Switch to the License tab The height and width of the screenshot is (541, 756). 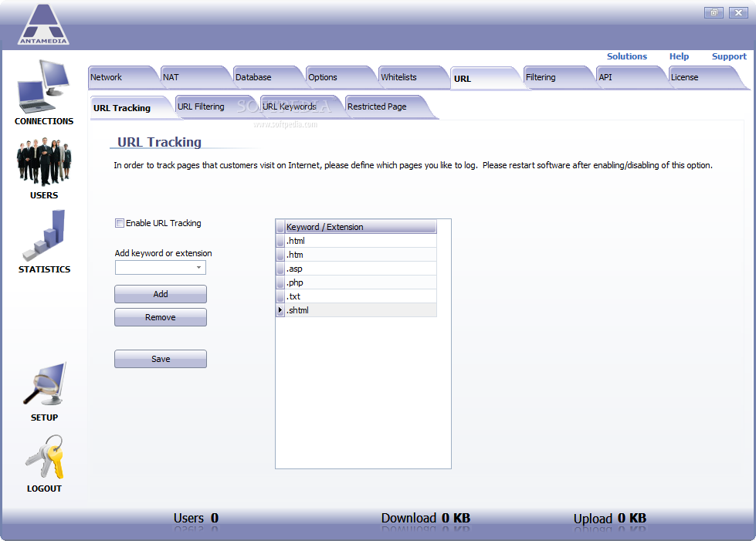tap(705, 77)
